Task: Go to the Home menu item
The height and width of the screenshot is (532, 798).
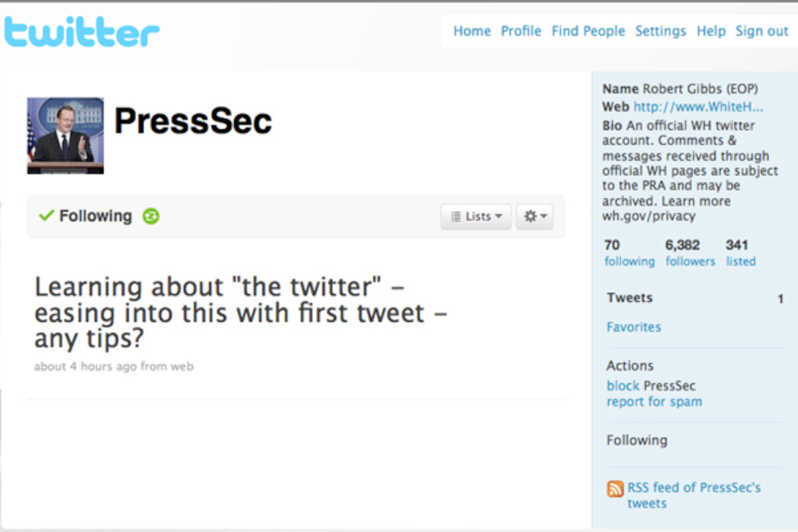Action: (471, 31)
